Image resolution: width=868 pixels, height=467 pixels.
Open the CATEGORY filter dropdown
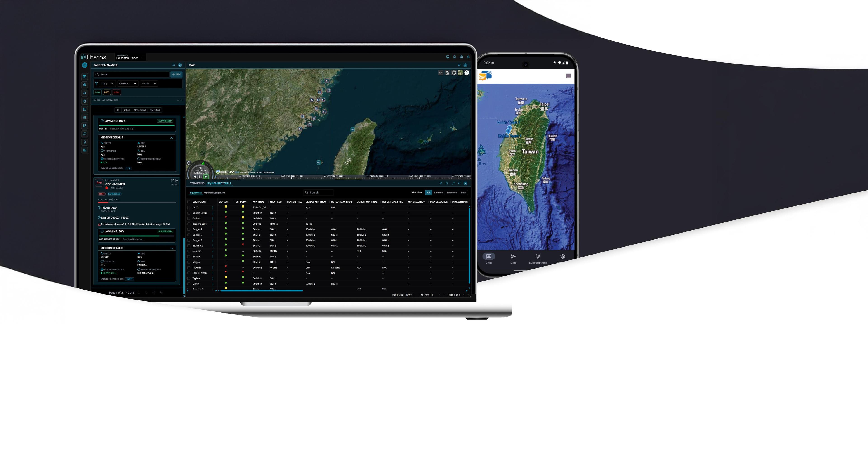tap(128, 84)
